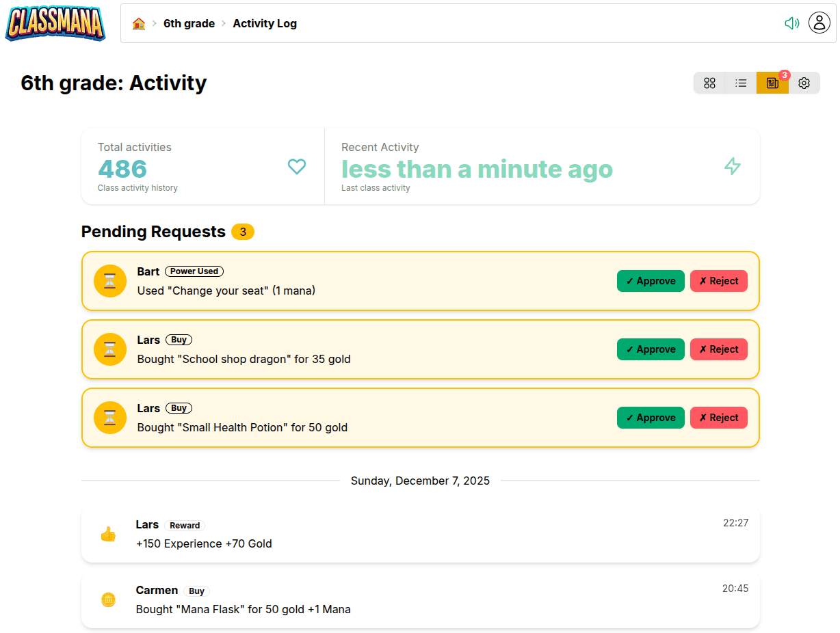Click the hourglass icon on Bart's request
Image resolution: width=840 pixels, height=633 pixels.
pyautogui.click(x=109, y=281)
